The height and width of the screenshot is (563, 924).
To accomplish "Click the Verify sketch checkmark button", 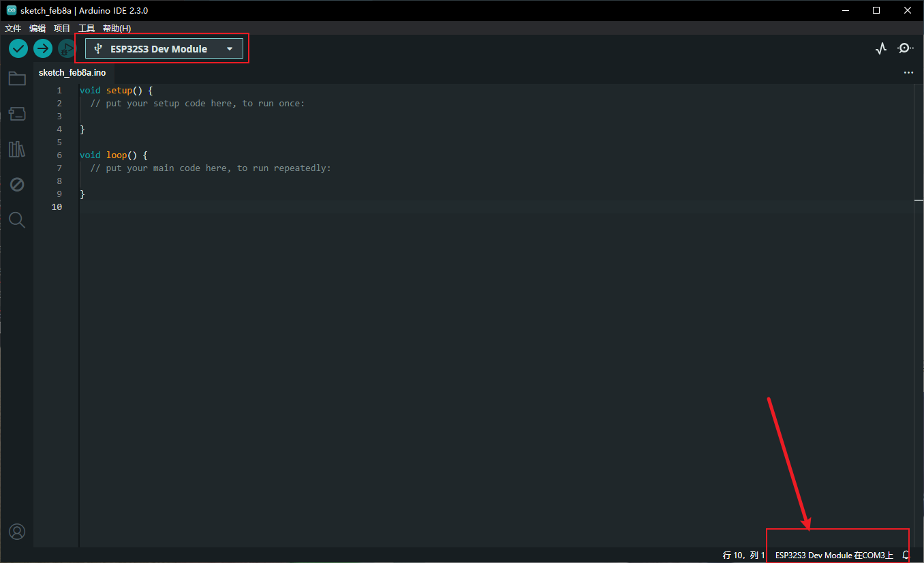I will [x=18, y=48].
